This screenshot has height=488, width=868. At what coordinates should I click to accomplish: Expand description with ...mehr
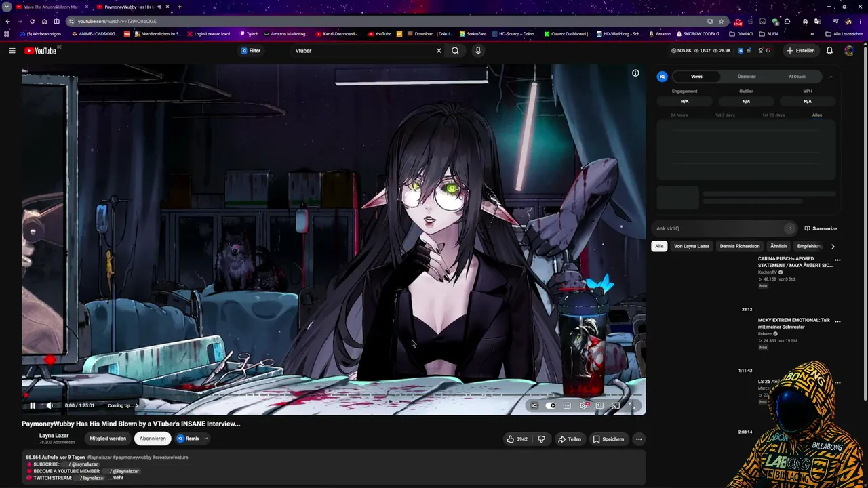pyautogui.click(x=115, y=478)
